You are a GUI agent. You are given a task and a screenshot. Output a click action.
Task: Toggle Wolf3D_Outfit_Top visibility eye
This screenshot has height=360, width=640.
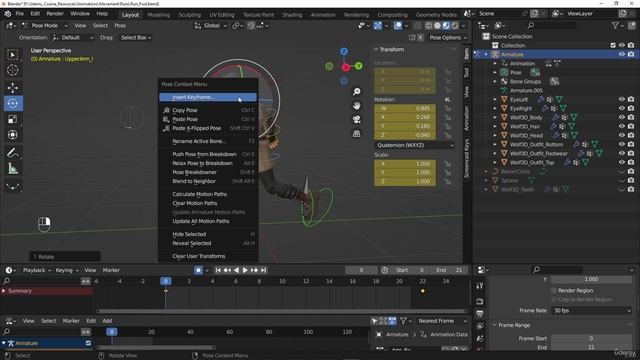pos(622,162)
